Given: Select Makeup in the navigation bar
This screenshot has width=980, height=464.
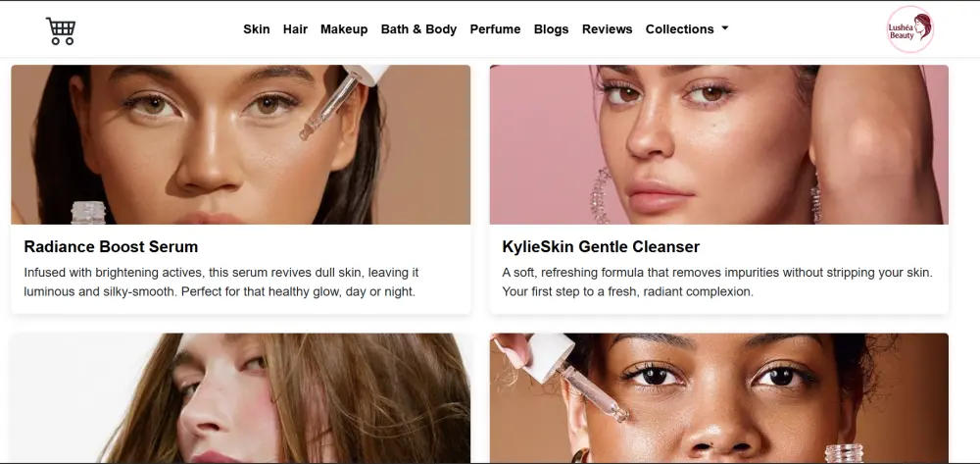Looking at the screenshot, I should click(x=344, y=29).
